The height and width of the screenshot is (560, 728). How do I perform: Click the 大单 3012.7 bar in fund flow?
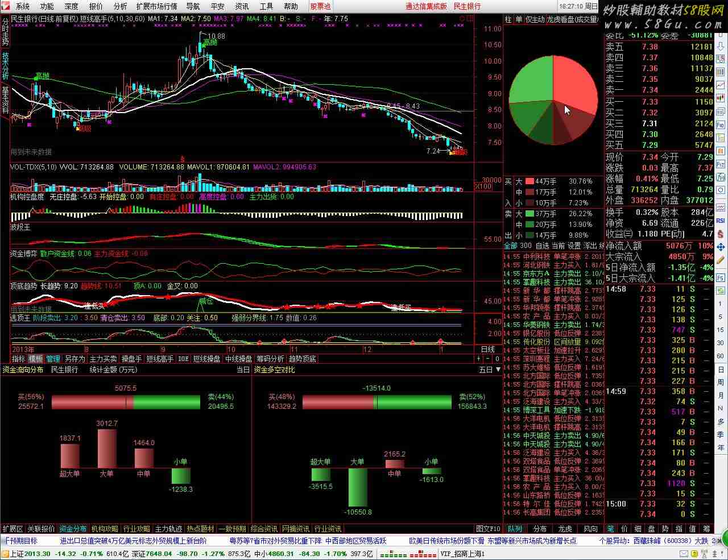(106, 448)
